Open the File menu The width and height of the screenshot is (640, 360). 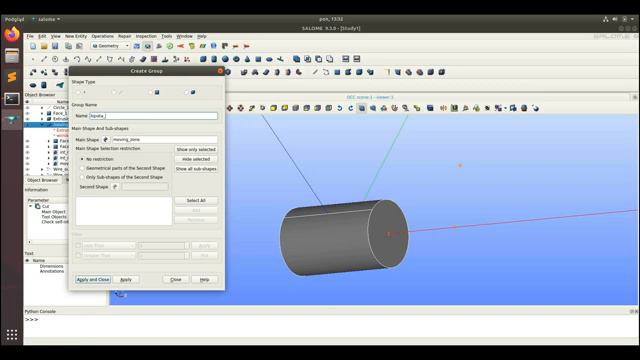coord(30,36)
